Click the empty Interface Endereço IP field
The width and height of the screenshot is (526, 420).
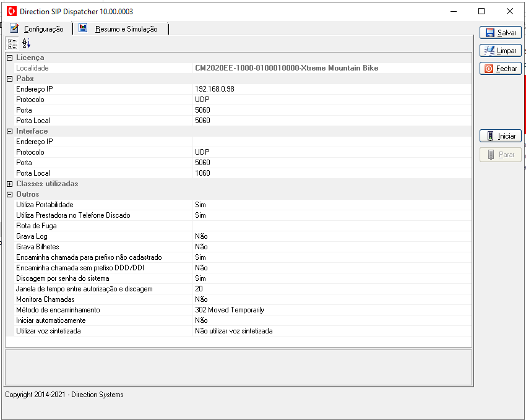[332, 142]
